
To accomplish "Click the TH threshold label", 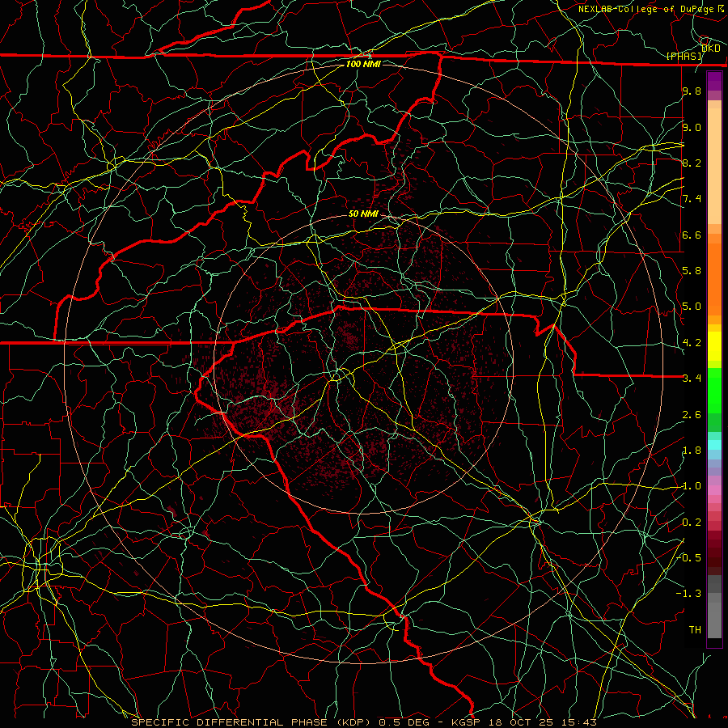I will coord(695,629).
